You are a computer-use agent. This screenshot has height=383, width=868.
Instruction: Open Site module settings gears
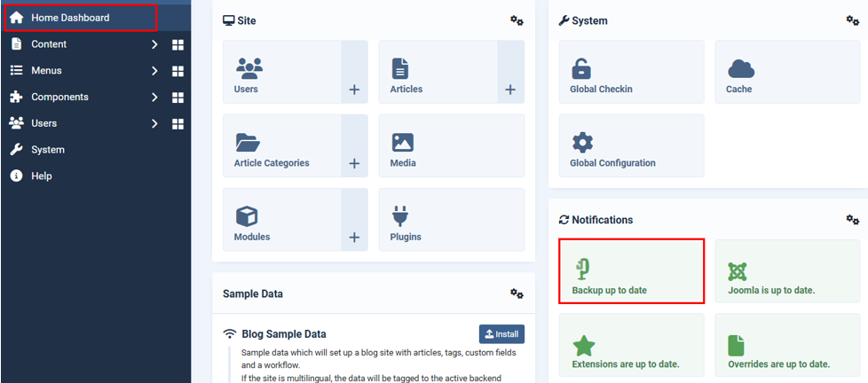point(517,20)
